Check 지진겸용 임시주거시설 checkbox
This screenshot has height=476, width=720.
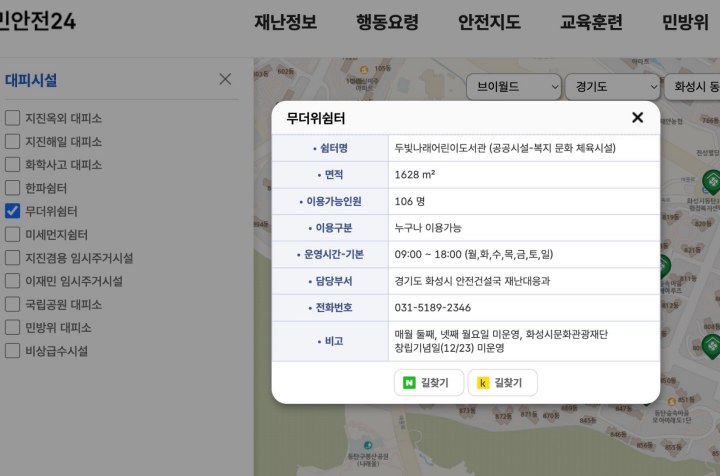click(12, 258)
